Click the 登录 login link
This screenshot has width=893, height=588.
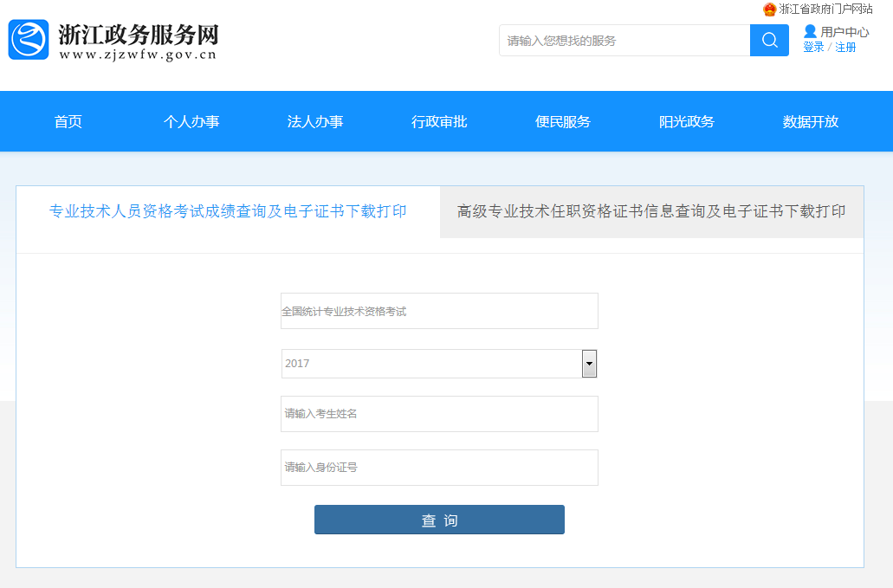(813, 48)
